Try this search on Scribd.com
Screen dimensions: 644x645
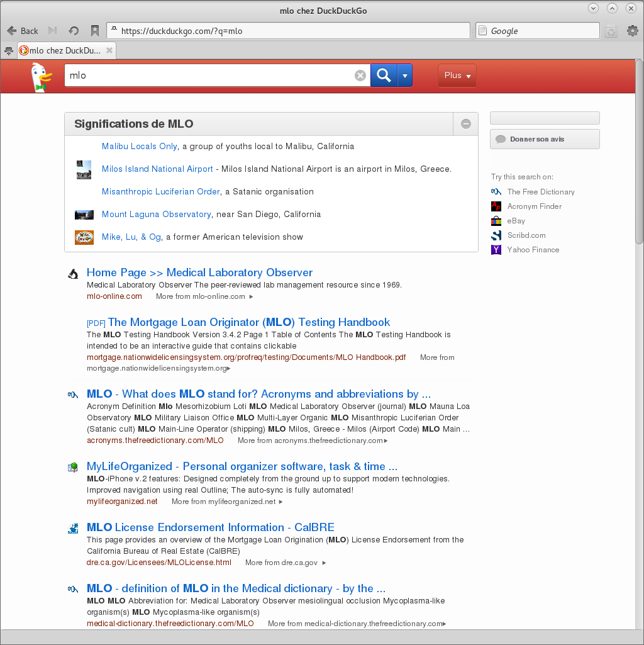pos(526,235)
